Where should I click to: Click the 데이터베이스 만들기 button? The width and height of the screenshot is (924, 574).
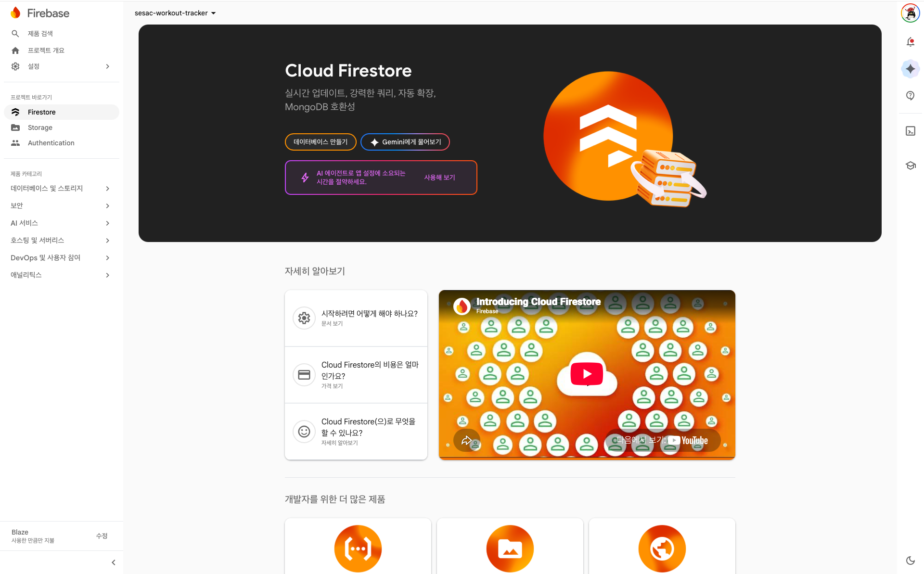tap(321, 142)
